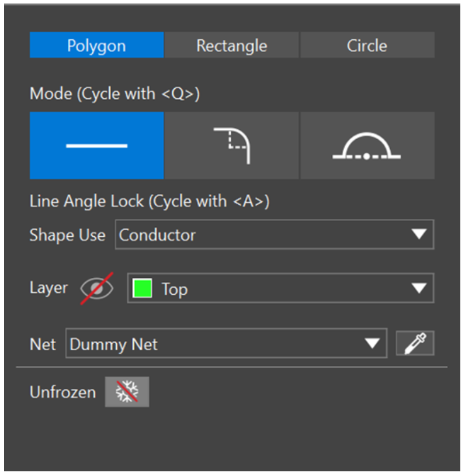Open the Shape Use Conductor dropdown

point(263,235)
